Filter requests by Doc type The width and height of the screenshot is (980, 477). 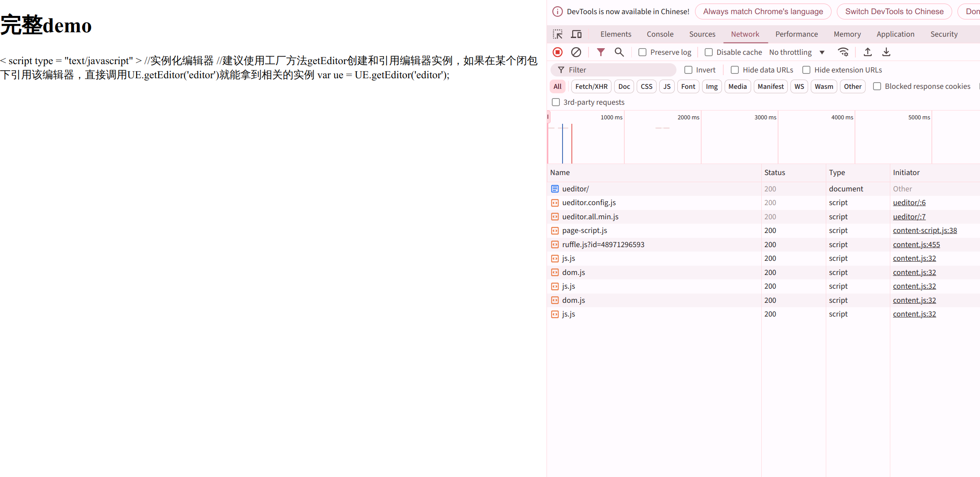point(624,86)
